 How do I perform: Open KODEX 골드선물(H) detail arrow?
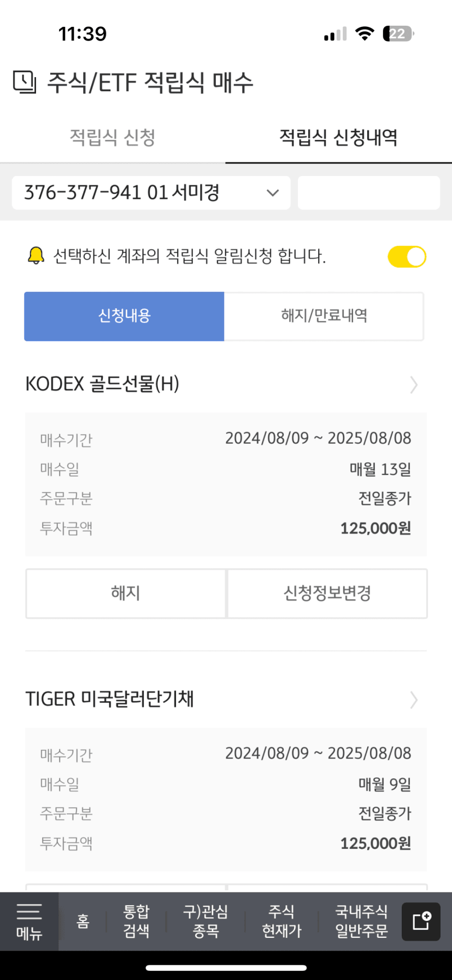(414, 385)
